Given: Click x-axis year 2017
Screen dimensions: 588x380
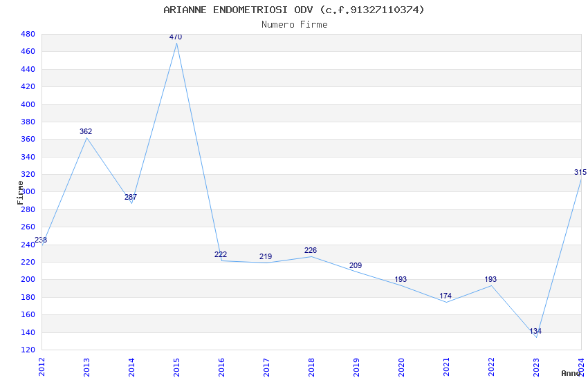Looking at the screenshot, I should pos(266,367).
